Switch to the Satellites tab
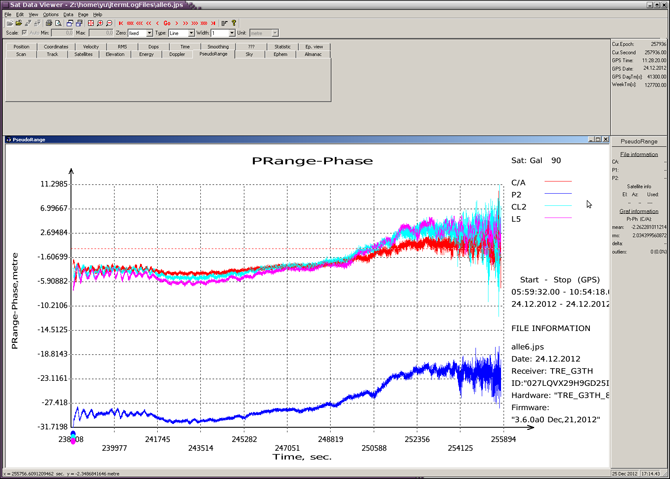The height and width of the screenshot is (479, 670). pyautogui.click(x=83, y=54)
